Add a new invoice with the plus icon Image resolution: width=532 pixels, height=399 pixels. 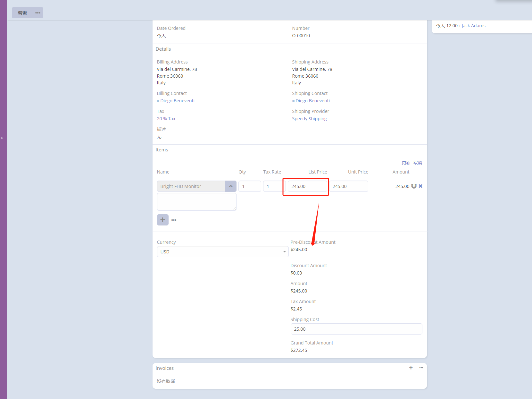[411, 368]
